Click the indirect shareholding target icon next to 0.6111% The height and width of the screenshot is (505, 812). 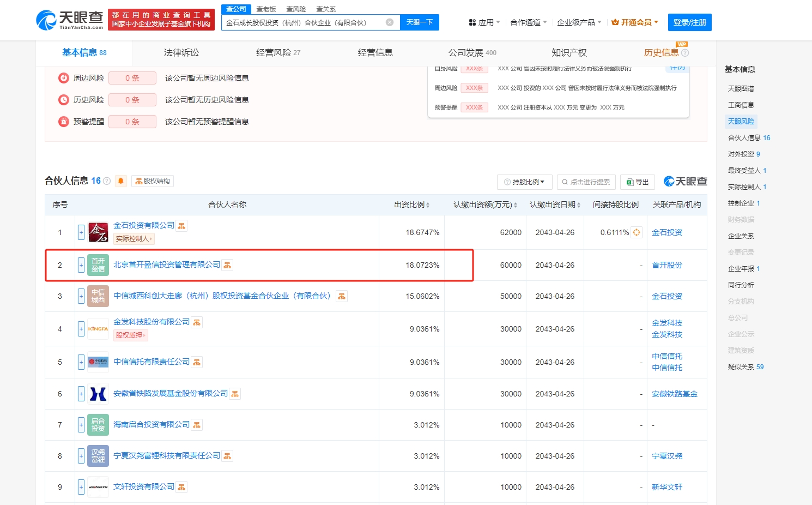tap(637, 232)
